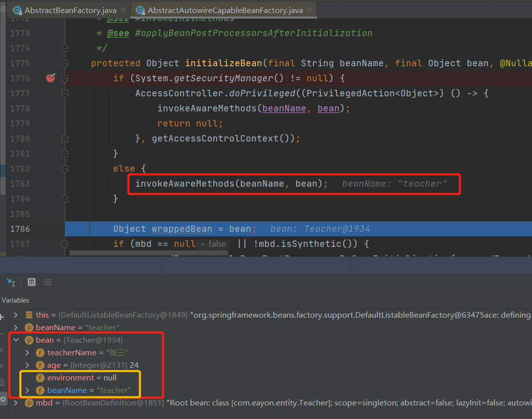Click wrappedBean variable on line 1786
This screenshot has width=532, height=419.
(x=182, y=229)
